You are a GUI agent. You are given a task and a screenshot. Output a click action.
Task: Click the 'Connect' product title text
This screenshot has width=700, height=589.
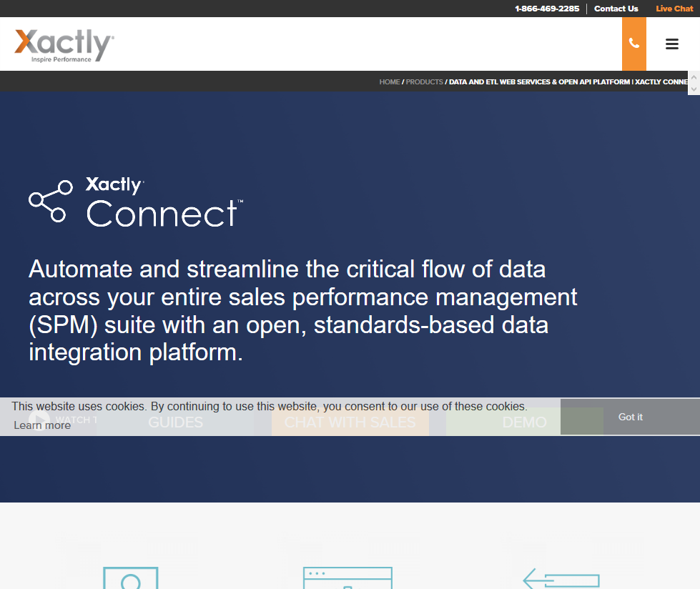[x=164, y=213]
